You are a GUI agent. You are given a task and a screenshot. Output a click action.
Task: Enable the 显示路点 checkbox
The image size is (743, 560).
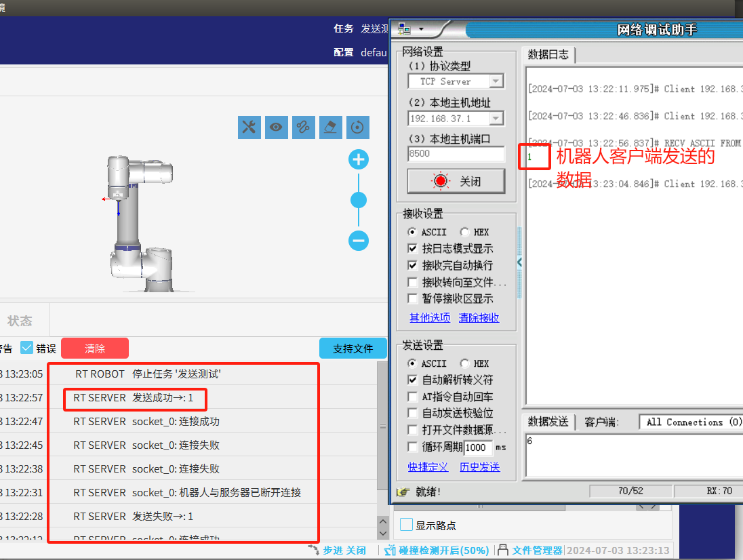pos(406,525)
